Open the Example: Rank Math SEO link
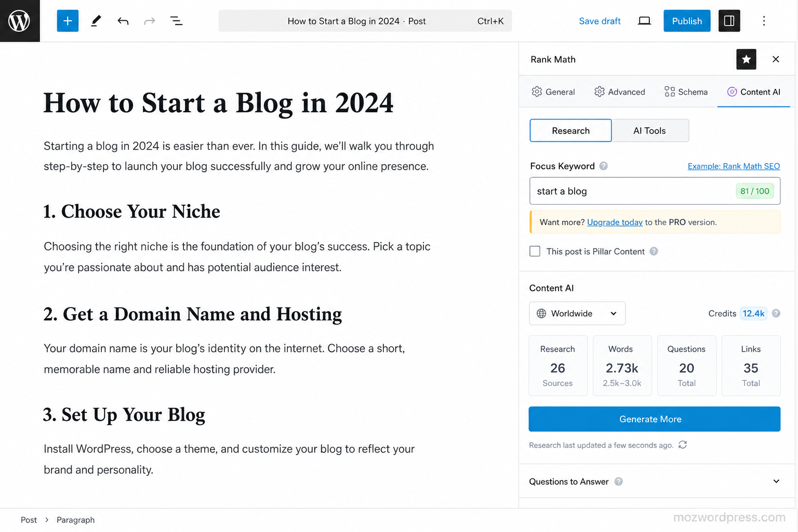 click(734, 166)
